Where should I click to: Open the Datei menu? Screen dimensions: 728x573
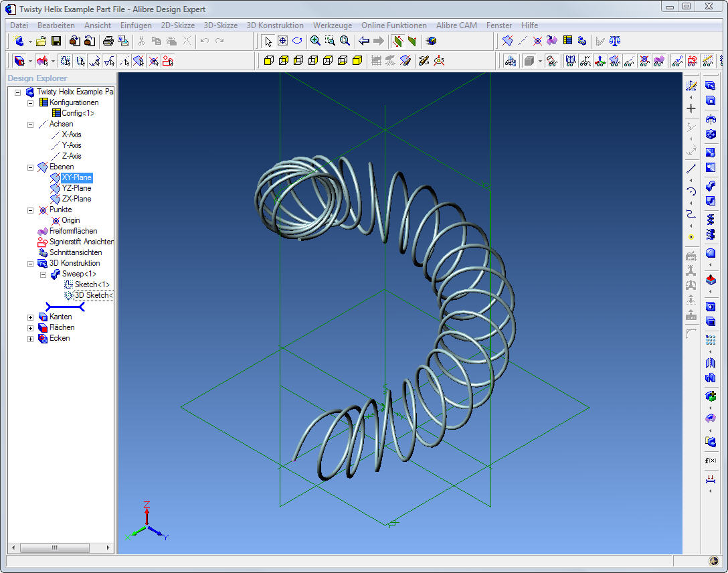[x=19, y=25]
